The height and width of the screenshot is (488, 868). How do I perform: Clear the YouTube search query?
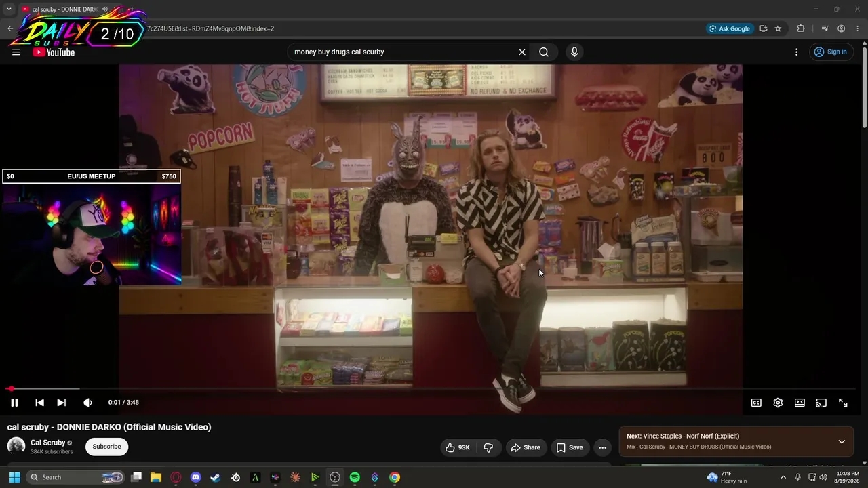tap(522, 52)
